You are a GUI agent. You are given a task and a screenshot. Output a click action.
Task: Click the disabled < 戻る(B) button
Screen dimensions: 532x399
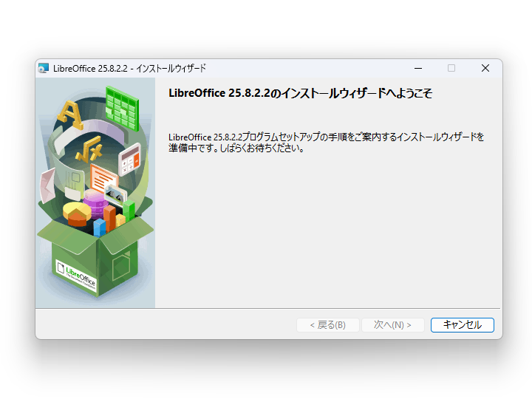point(328,325)
